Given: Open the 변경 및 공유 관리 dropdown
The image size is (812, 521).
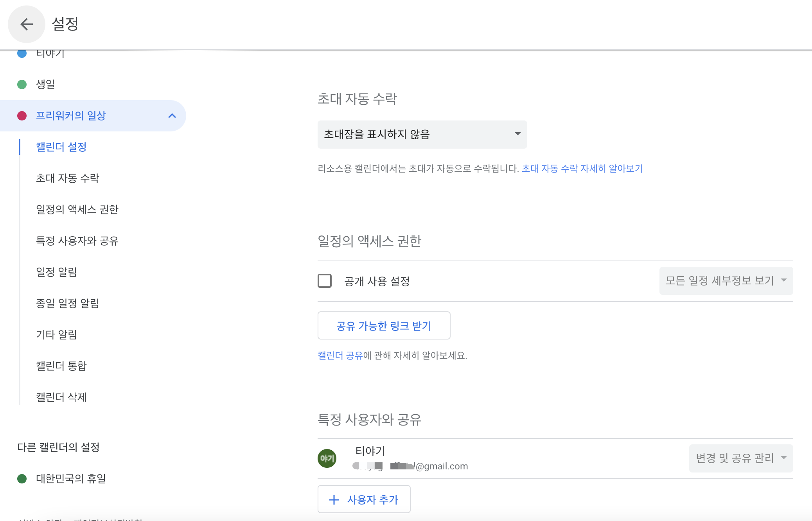Looking at the screenshot, I should tap(740, 458).
